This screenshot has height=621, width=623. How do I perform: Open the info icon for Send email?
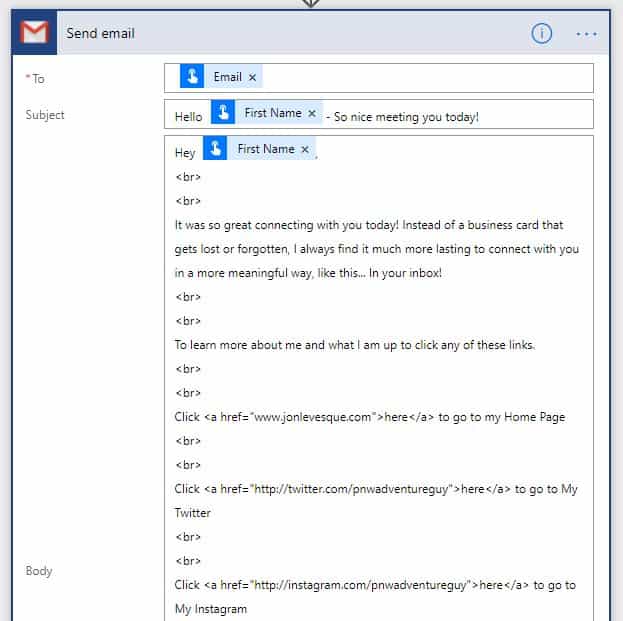coord(541,33)
